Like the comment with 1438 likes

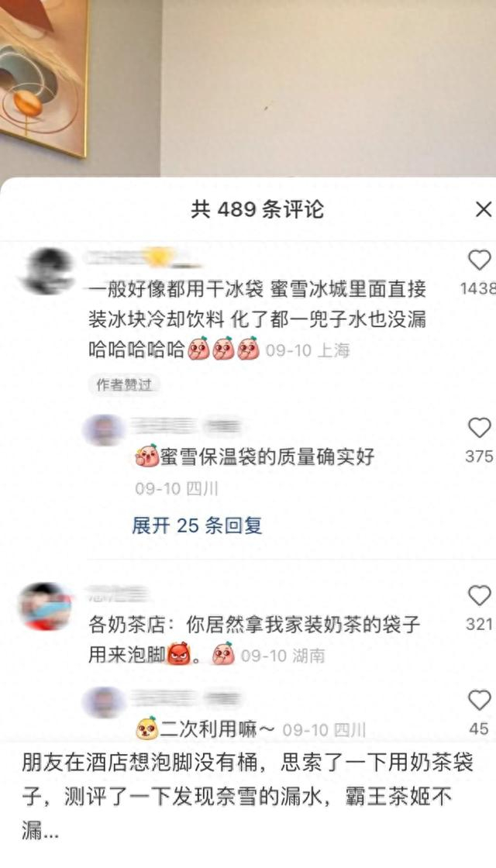pos(480,260)
